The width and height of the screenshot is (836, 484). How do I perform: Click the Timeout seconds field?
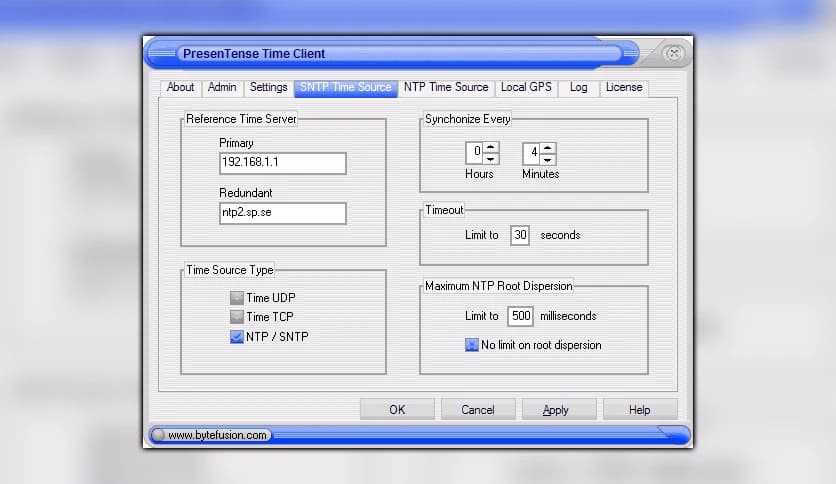click(520, 235)
